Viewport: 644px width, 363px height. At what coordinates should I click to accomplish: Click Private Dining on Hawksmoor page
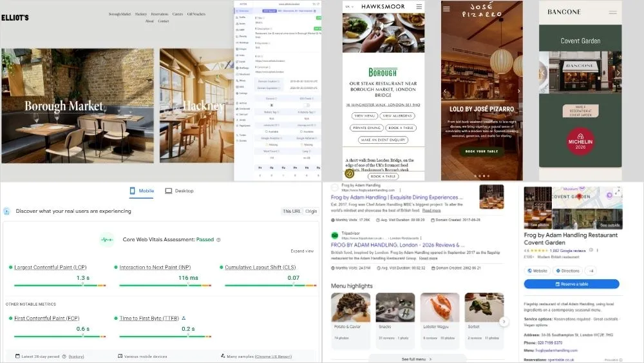[x=366, y=128]
